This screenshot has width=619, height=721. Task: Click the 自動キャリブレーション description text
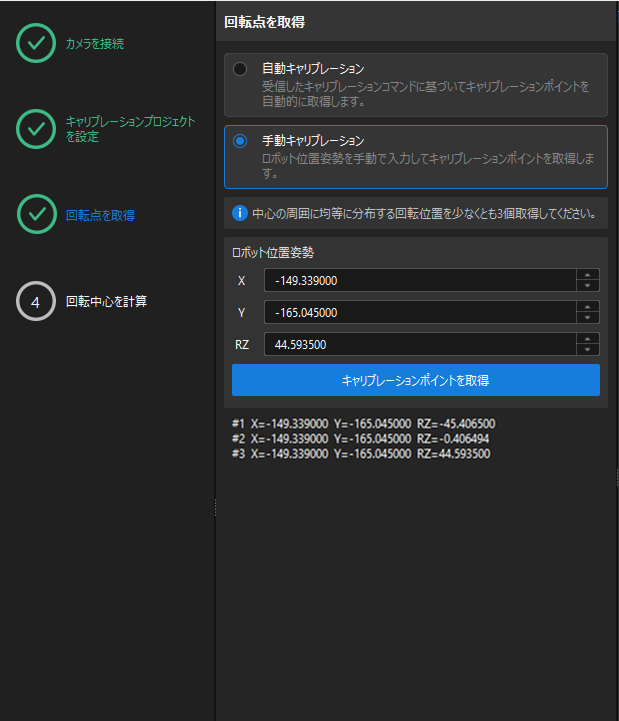(425, 94)
